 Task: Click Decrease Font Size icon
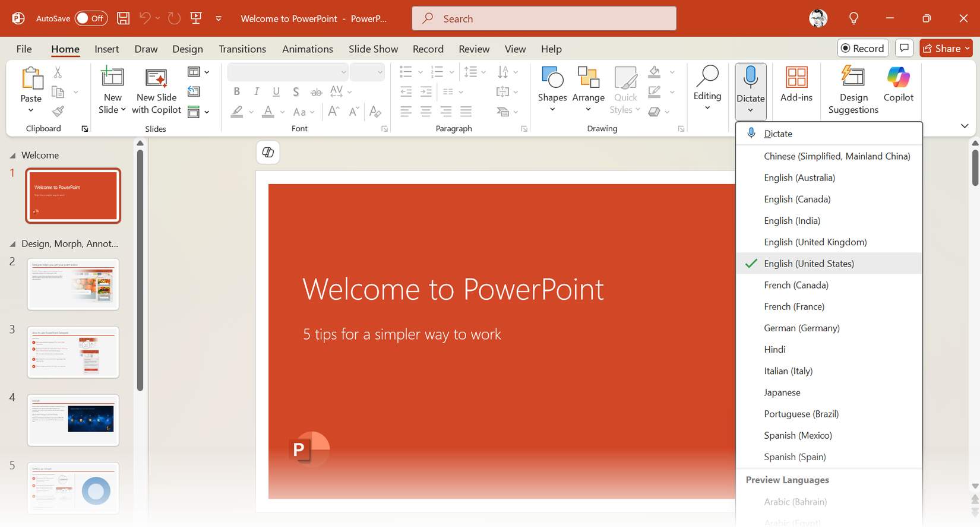354,111
